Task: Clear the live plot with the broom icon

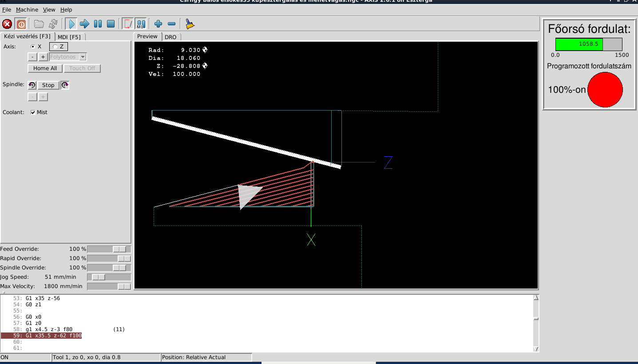Action: pos(190,24)
